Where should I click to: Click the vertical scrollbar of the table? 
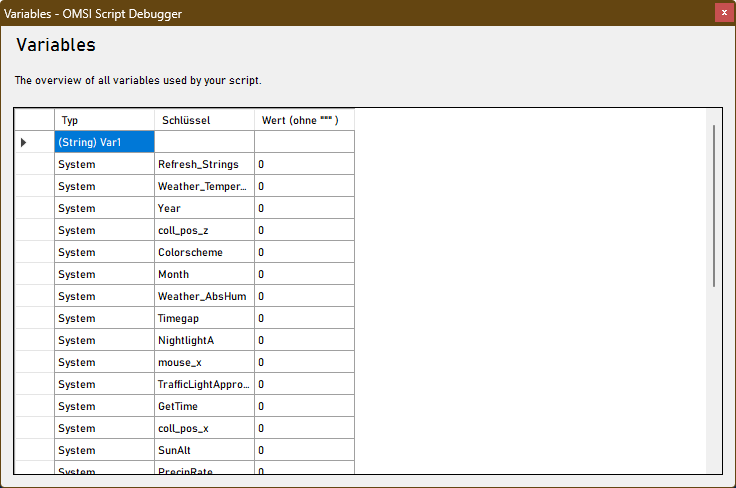[713, 205]
